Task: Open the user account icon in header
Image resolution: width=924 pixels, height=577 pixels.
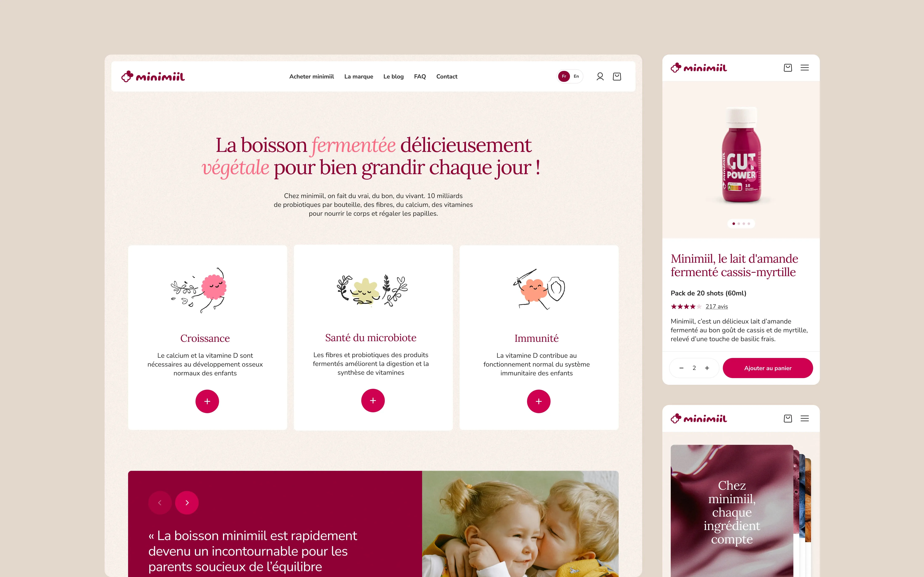Action: pos(600,77)
